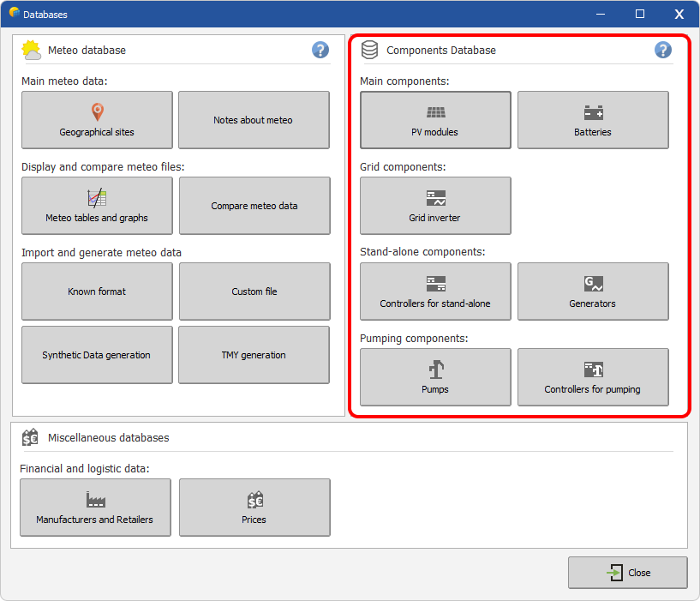Click the Miscellaneous databases price-tag icon
Viewport: 700px width, 601px height.
pyautogui.click(x=30, y=437)
